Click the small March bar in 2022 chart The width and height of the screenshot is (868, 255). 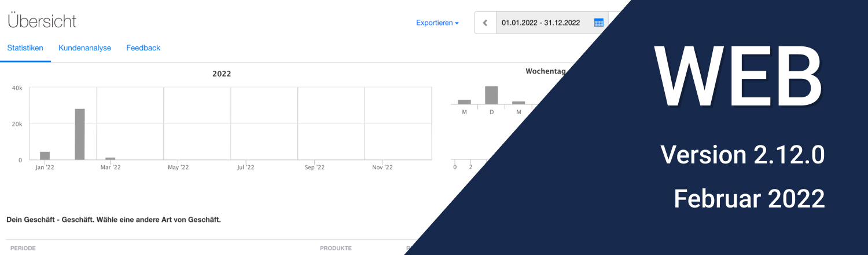tap(110, 158)
